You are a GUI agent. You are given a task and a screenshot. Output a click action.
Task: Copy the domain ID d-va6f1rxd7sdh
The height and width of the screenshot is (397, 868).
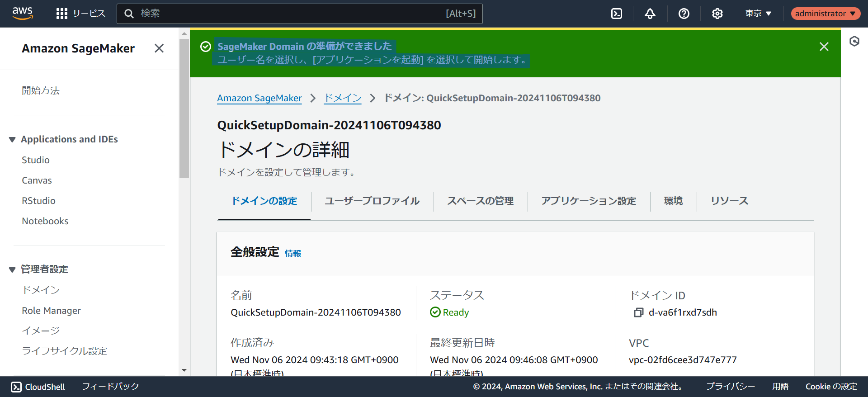pos(638,312)
